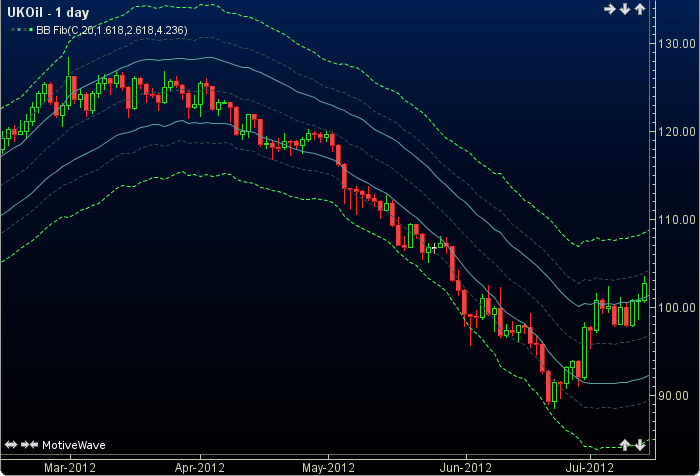Click the Jun-2012 date on the time axis

coord(466,468)
